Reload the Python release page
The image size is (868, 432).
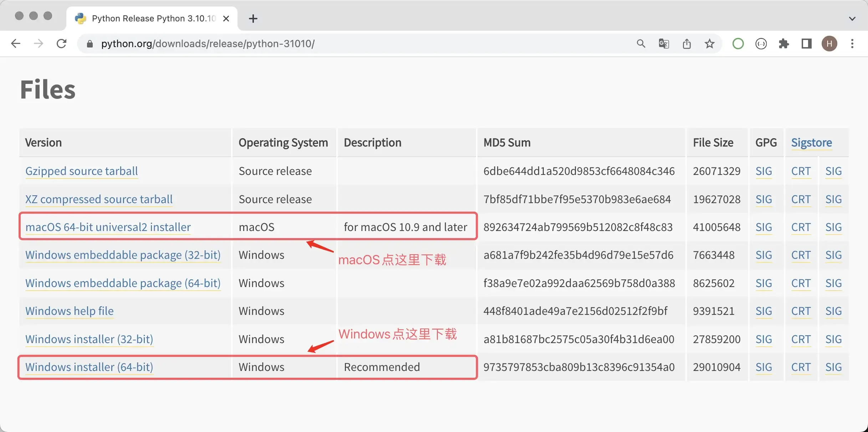click(x=61, y=44)
